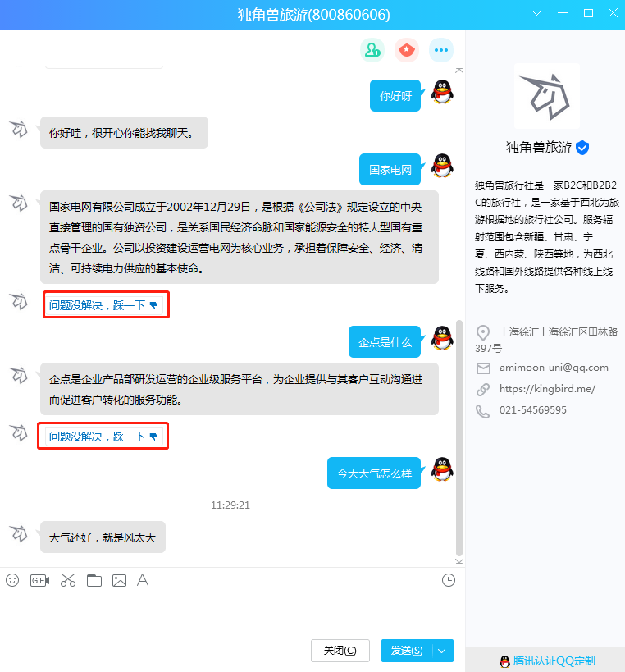Click the 企点是企业产品部 answer bubble
This screenshot has width=625, height=672.
240,389
